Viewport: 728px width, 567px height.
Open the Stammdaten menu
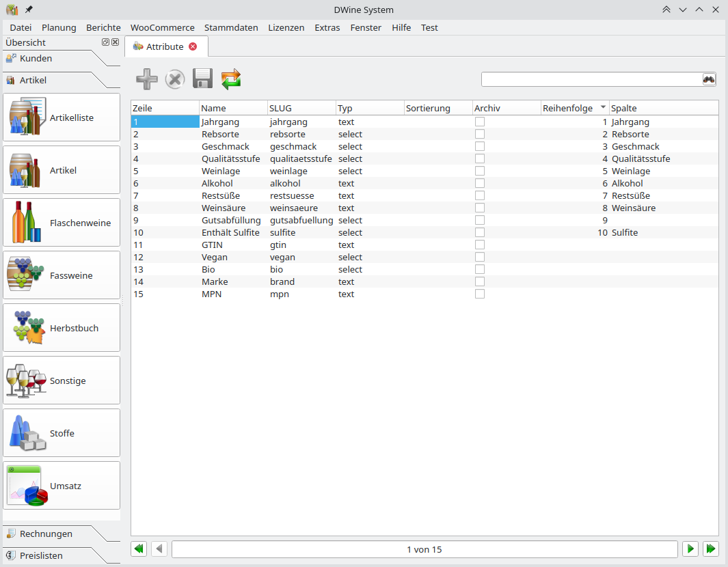tap(231, 28)
